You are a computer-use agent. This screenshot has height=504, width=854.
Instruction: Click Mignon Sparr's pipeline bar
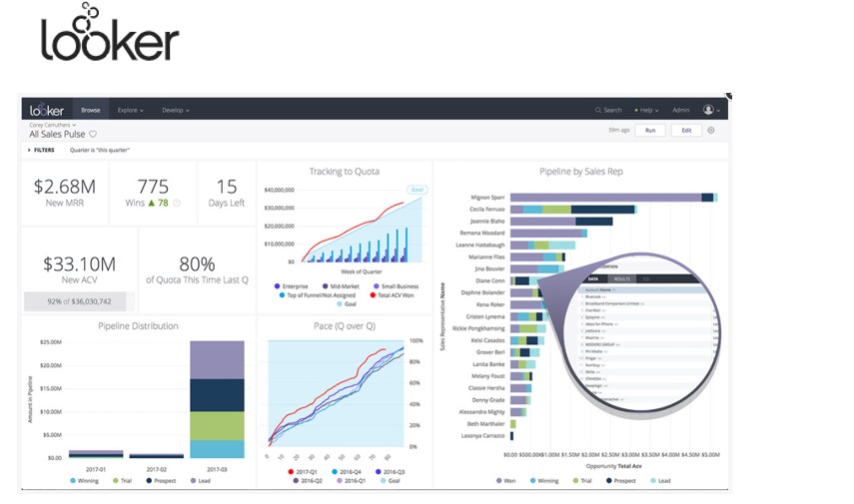point(613,198)
